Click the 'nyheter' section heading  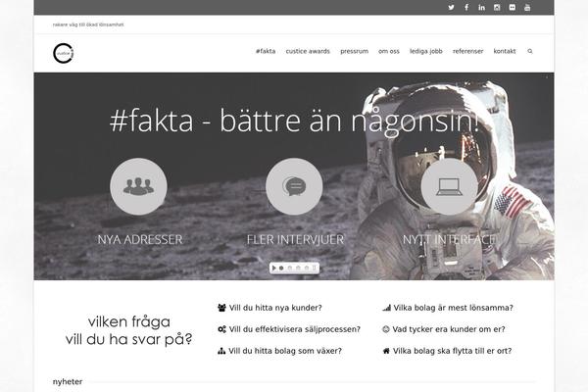pyautogui.click(x=68, y=381)
